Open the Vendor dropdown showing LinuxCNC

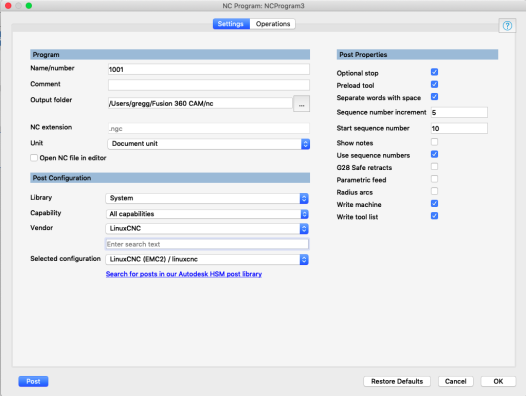[x=207, y=229]
